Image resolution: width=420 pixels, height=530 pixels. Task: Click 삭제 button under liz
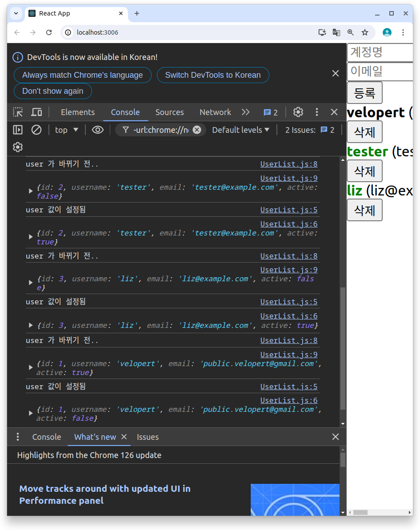click(364, 210)
